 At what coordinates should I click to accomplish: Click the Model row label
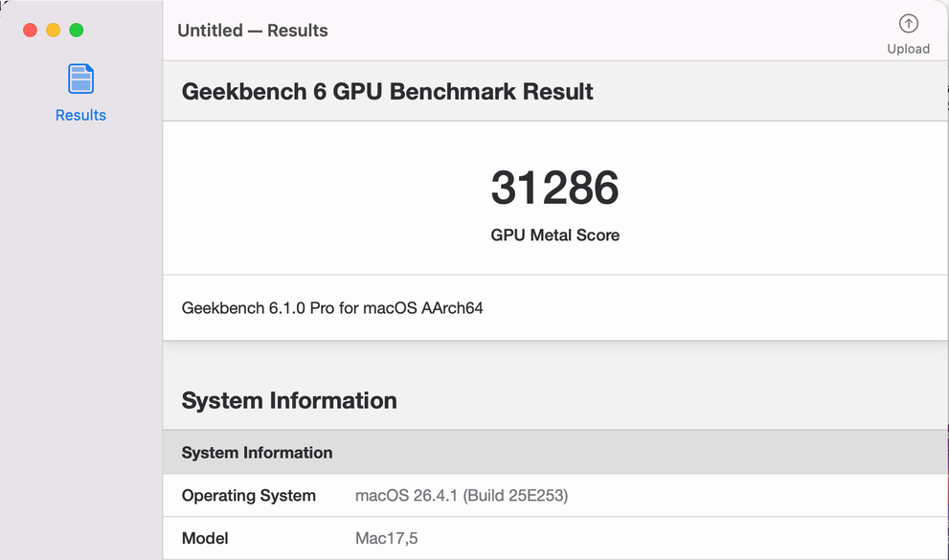click(205, 538)
